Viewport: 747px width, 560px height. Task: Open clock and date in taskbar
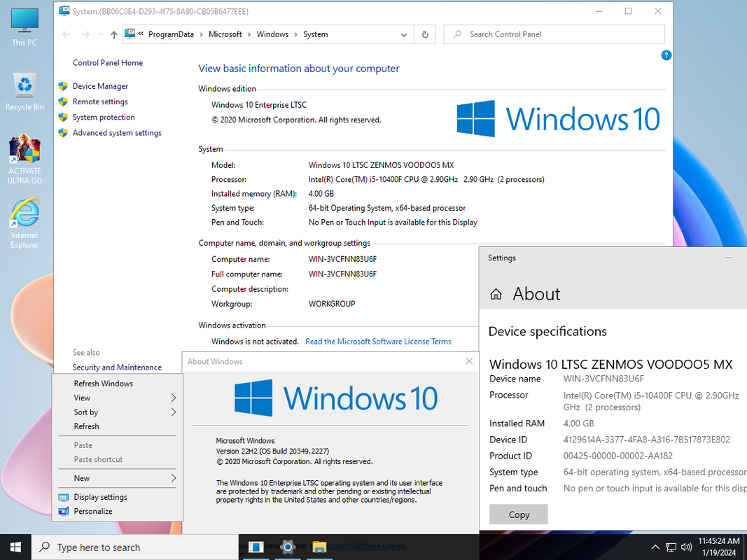click(x=719, y=547)
